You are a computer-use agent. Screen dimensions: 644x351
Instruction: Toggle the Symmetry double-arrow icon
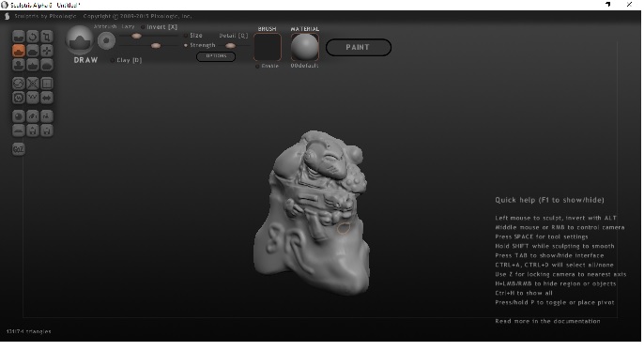pos(47,98)
